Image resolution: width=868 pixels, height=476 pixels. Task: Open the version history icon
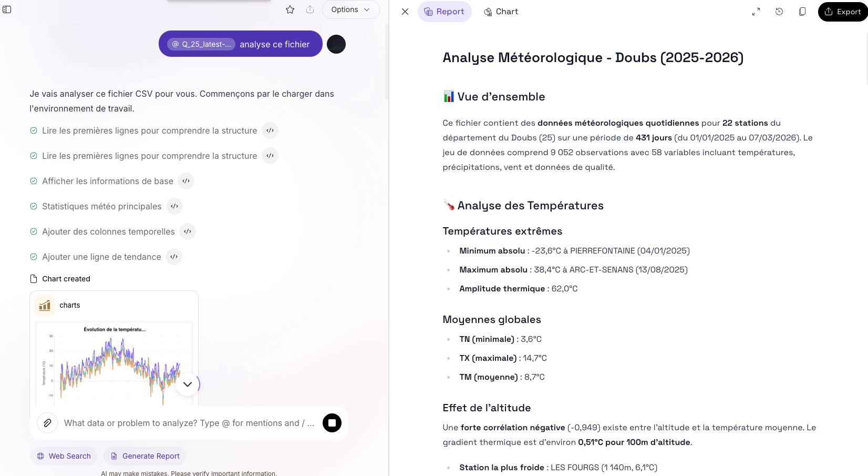779,12
